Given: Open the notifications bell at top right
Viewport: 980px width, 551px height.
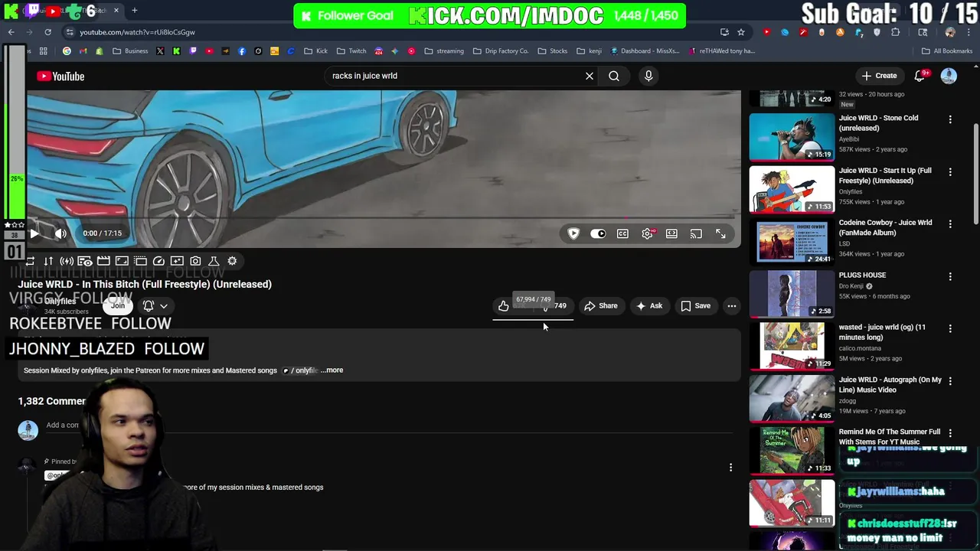Looking at the screenshot, I should coord(920,76).
